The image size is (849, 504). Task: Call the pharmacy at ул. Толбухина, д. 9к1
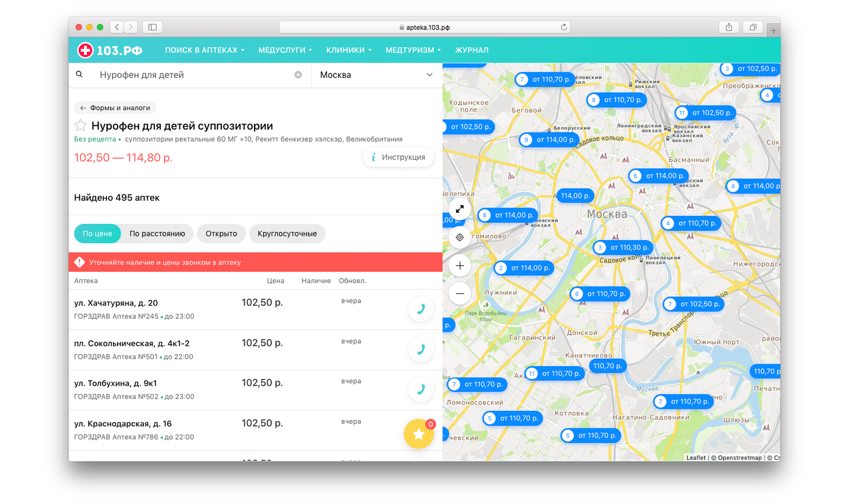[x=421, y=389]
